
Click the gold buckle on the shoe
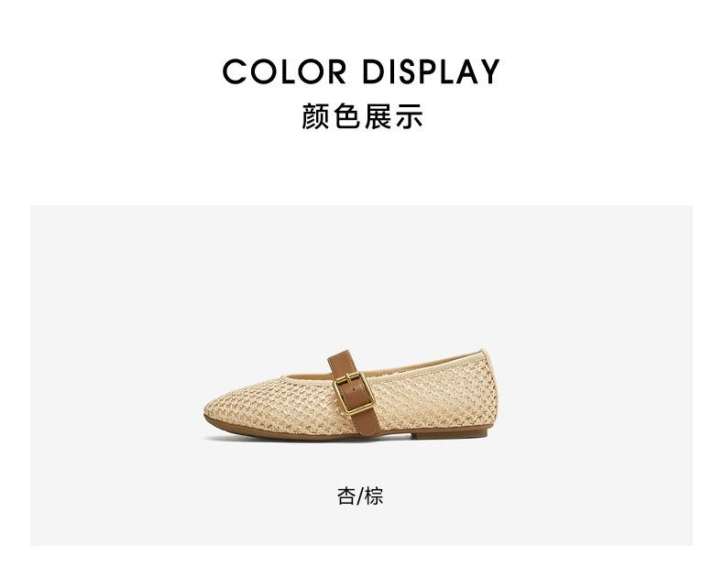tap(354, 394)
